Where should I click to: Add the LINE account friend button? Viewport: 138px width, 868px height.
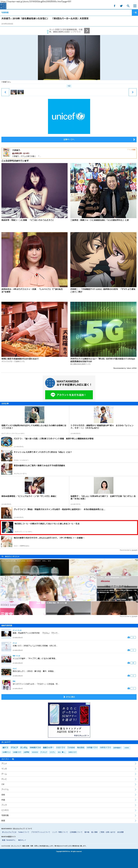pyautogui.click(x=69, y=395)
